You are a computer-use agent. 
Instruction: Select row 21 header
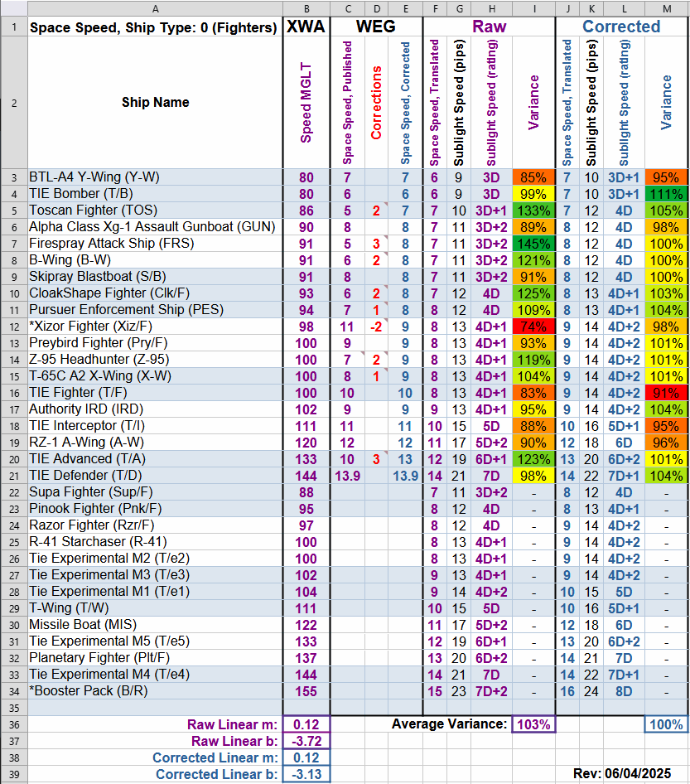pyautogui.click(x=14, y=476)
